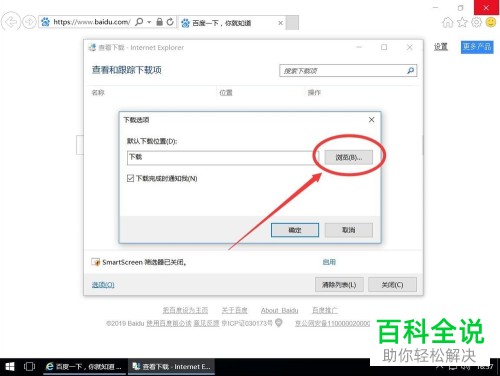Open favorites with the star icon
This screenshot has width=500, height=376.
click(462, 22)
